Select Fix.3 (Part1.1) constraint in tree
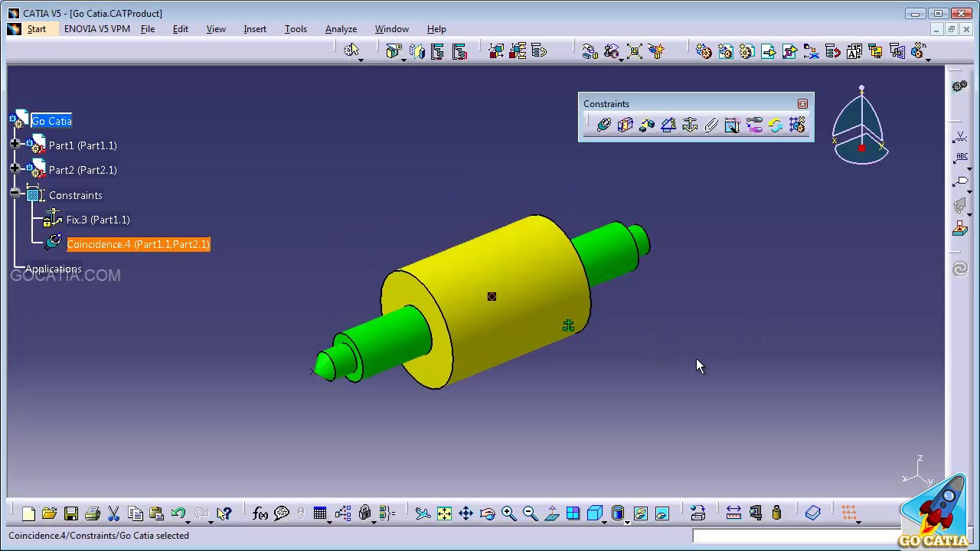This screenshot has height=551, width=980. click(98, 220)
